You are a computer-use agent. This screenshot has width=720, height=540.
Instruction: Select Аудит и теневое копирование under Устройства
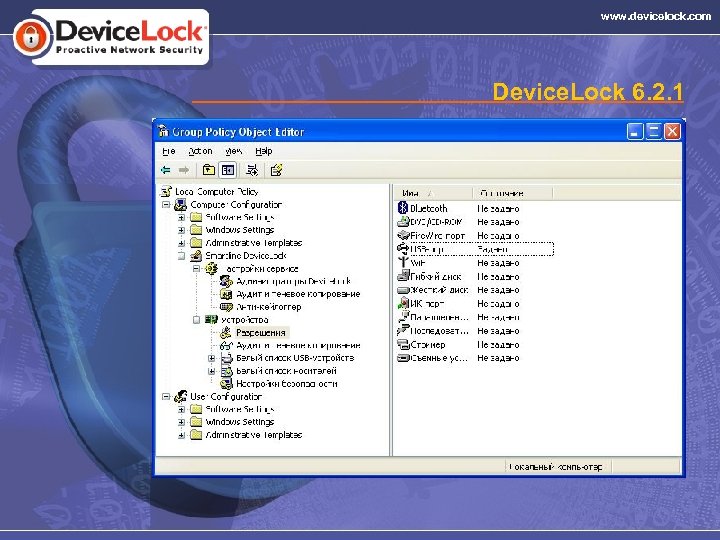click(298, 345)
